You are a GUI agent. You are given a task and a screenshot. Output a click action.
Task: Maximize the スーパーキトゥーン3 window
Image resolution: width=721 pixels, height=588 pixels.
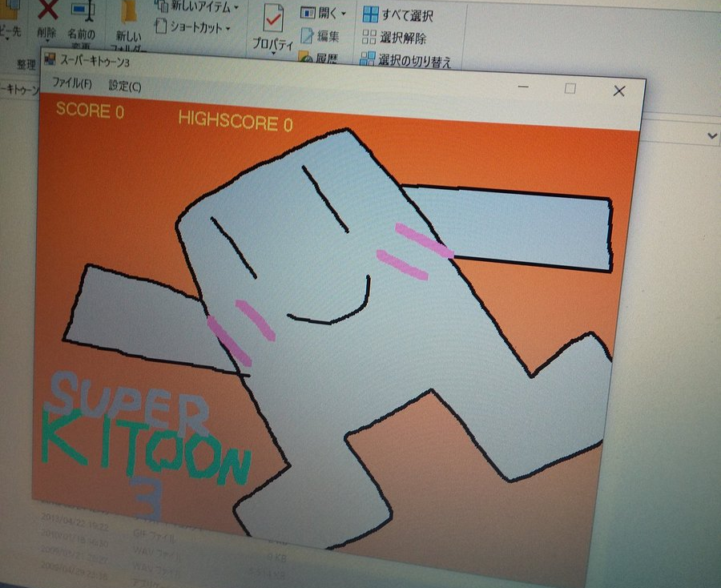point(570,88)
